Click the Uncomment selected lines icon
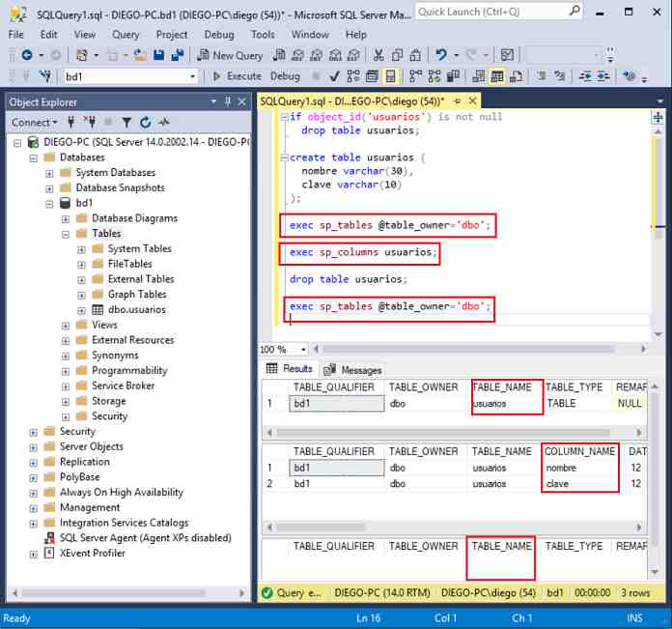 click(x=560, y=76)
